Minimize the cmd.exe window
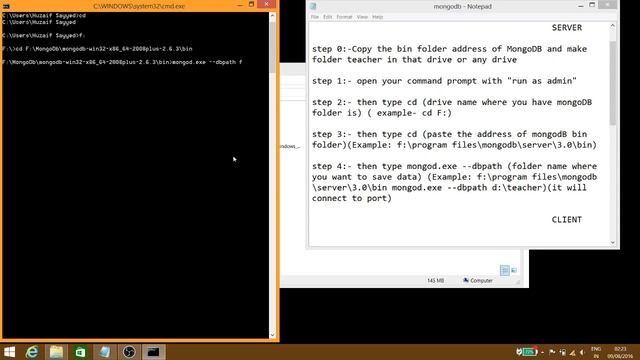Viewport: 640px width, 360px height. (x=240, y=5)
